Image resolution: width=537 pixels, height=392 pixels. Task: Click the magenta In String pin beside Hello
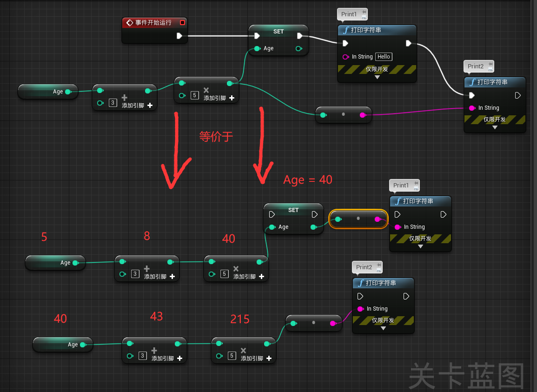[345, 57]
